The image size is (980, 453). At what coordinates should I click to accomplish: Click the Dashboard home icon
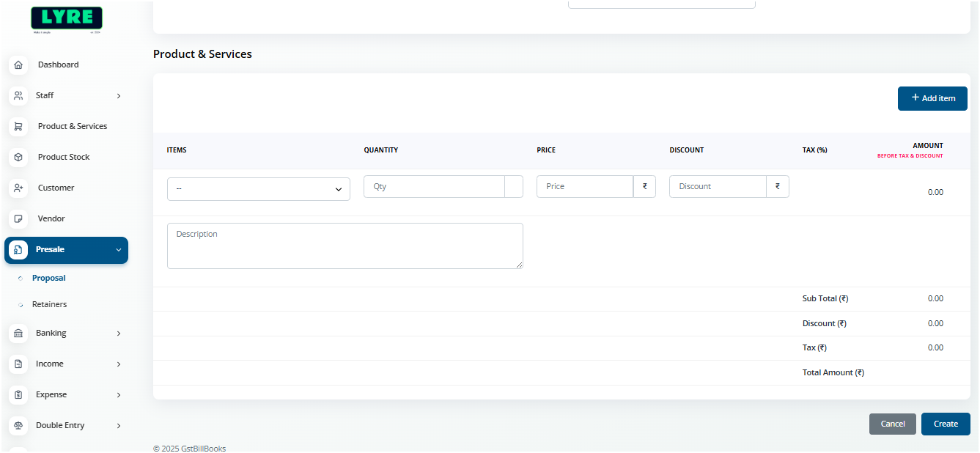pos(18,65)
